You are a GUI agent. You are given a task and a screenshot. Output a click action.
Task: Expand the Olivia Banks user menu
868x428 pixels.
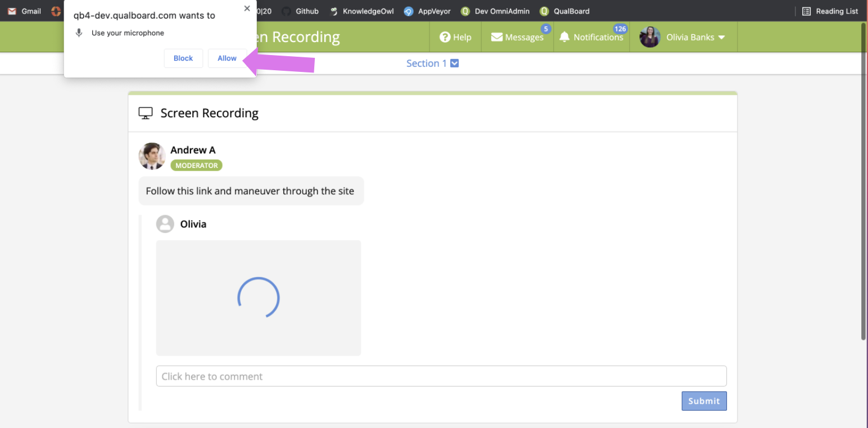[695, 37]
